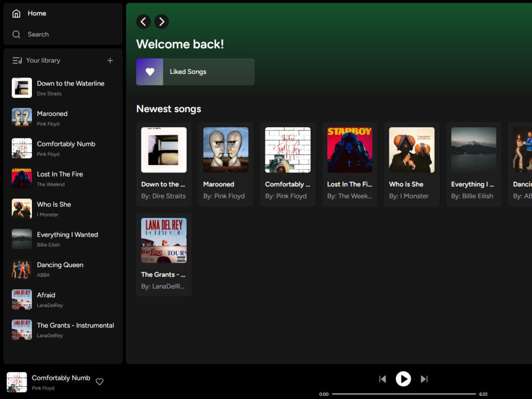Skip to the next track
The height and width of the screenshot is (399, 532).
point(424,379)
